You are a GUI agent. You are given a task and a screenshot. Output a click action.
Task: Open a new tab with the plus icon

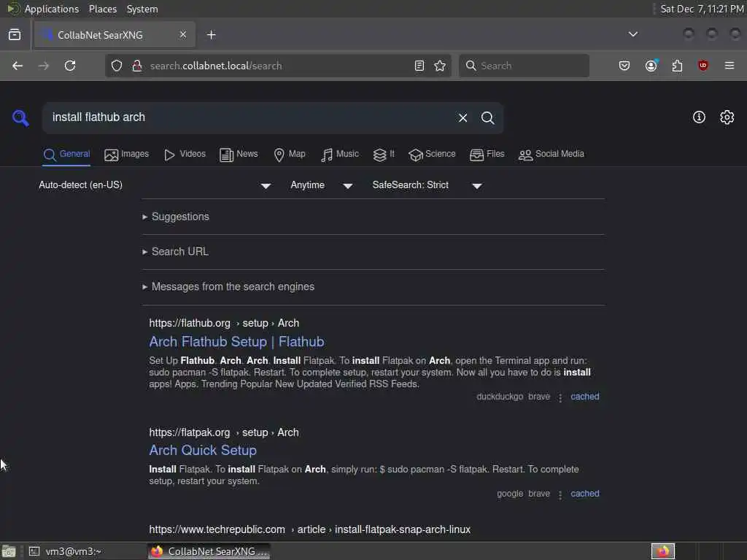click(x=212, y=35)
